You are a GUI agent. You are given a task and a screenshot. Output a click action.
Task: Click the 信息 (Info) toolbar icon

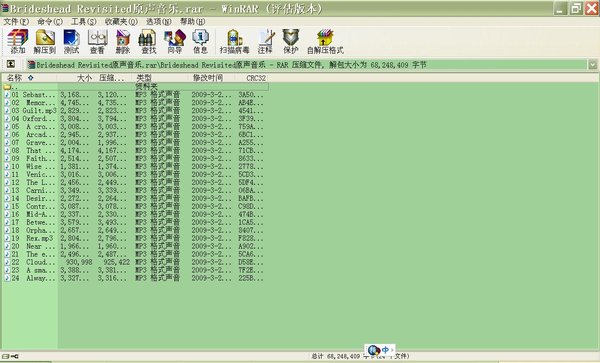pyautogui.click(x=200, y=41)
